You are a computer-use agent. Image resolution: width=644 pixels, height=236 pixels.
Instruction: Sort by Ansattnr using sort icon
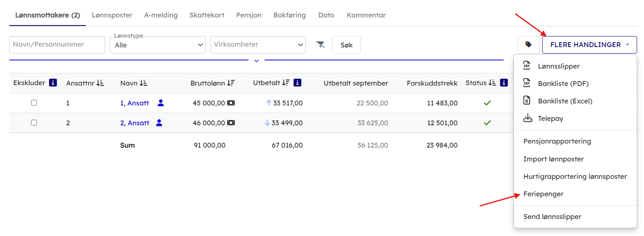coord(100,83)
